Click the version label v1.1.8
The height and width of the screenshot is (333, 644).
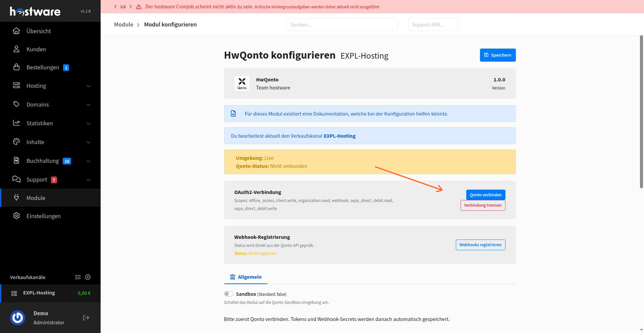tap(86, 11)
